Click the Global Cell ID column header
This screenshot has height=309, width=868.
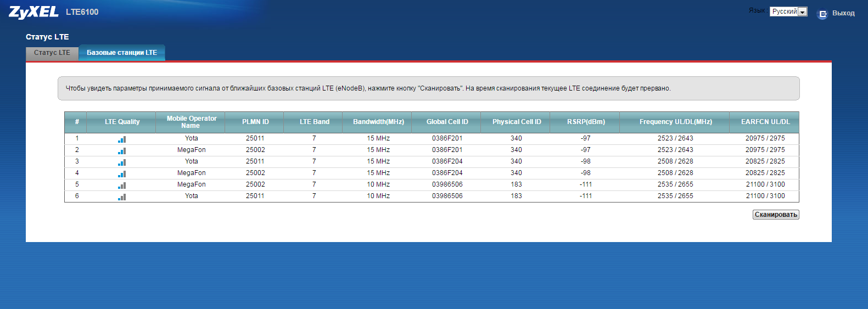click(447, 122)
